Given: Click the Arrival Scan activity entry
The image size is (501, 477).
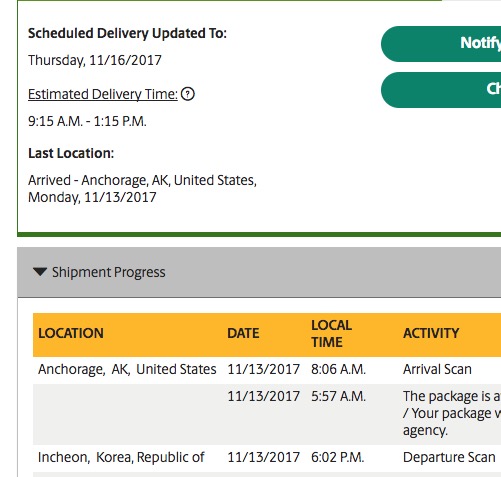Looking at the screenshot, I should click(437, 370).
